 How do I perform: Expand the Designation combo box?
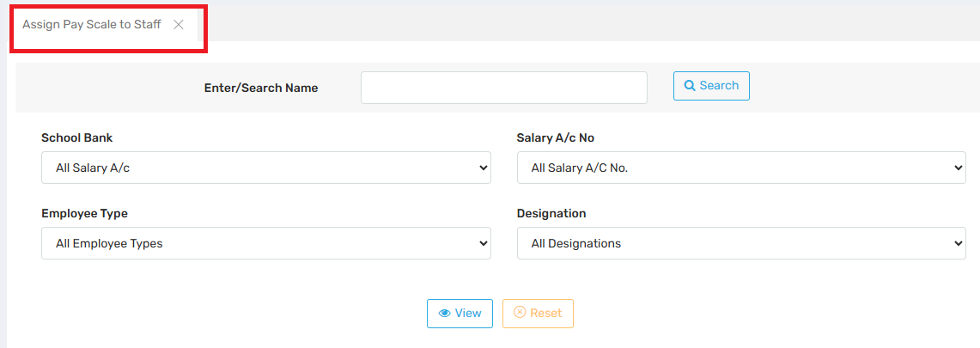click(x=740, y=243)
